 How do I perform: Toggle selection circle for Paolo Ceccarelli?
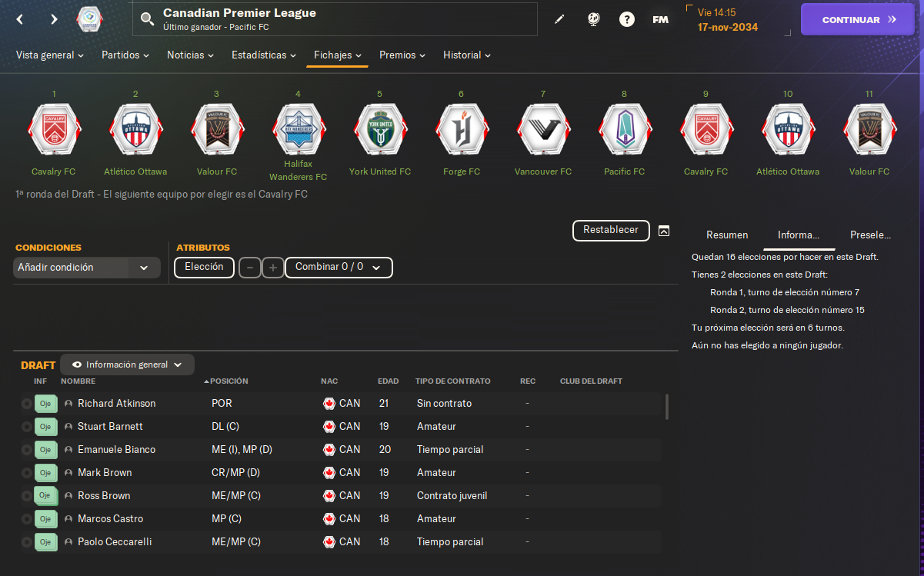pos(26,542)
